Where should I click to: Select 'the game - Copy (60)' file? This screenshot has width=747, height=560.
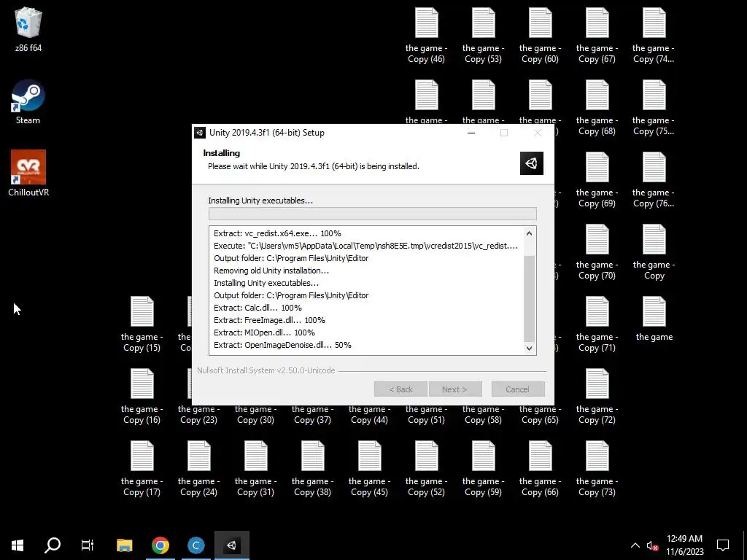tap(540, 35)
